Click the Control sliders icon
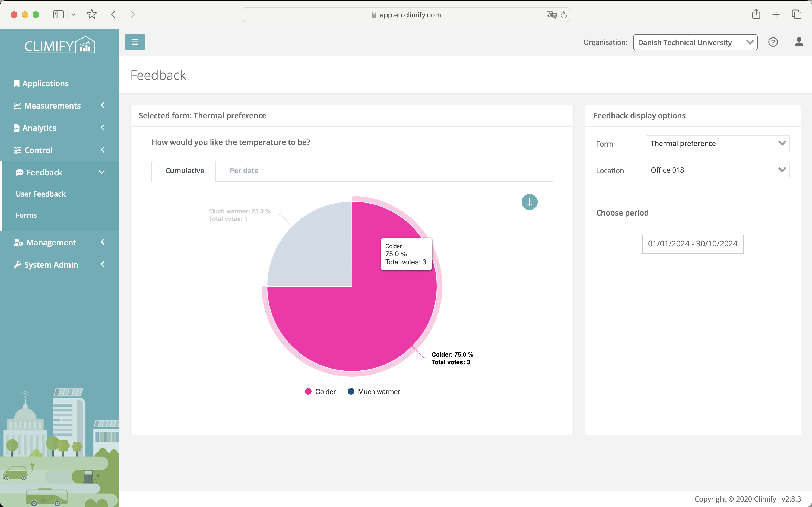 pos(17,150)
